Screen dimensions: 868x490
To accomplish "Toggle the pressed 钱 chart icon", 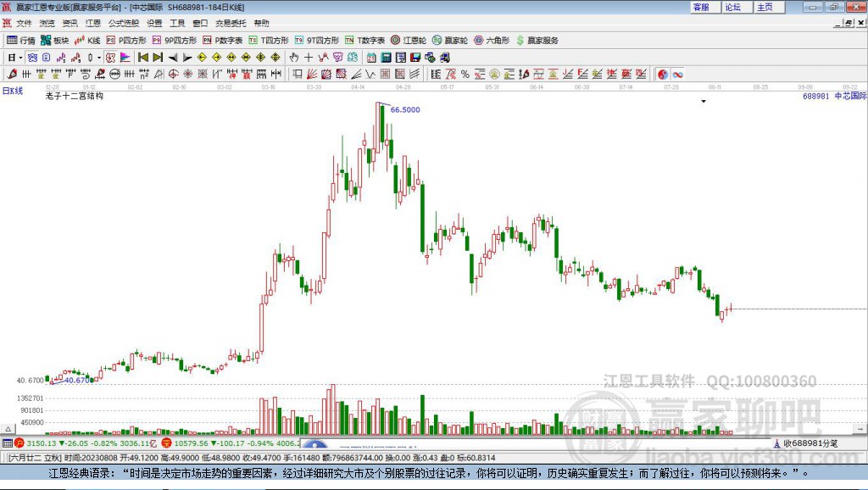I will point(111,58).
